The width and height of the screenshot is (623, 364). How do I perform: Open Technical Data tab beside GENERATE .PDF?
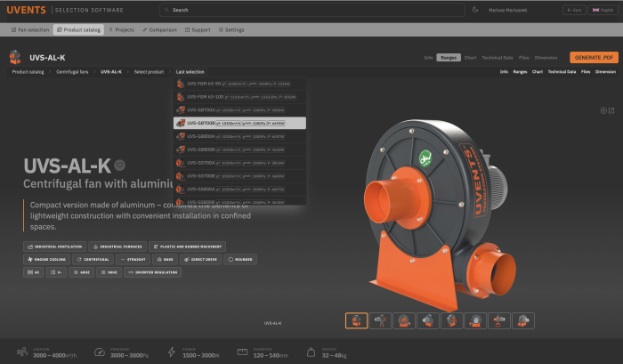(498, 58)
